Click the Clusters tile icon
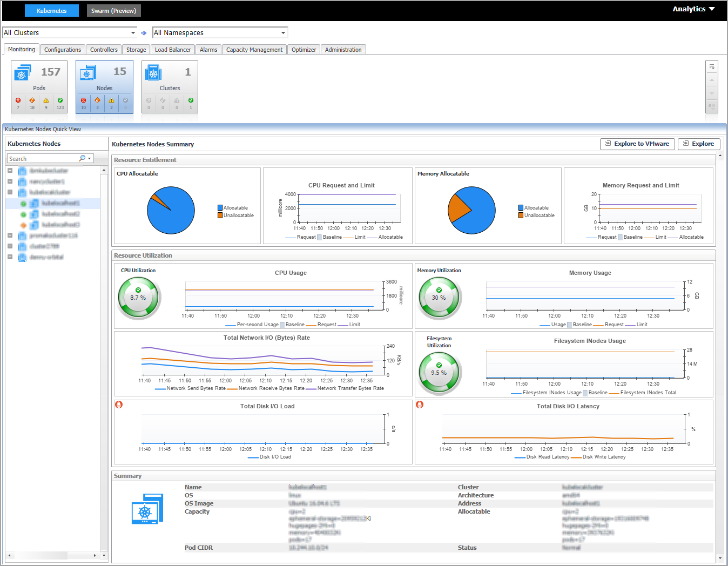Viewport: 728px width, 566px height. pyautogui.click(x=153, y=73)
